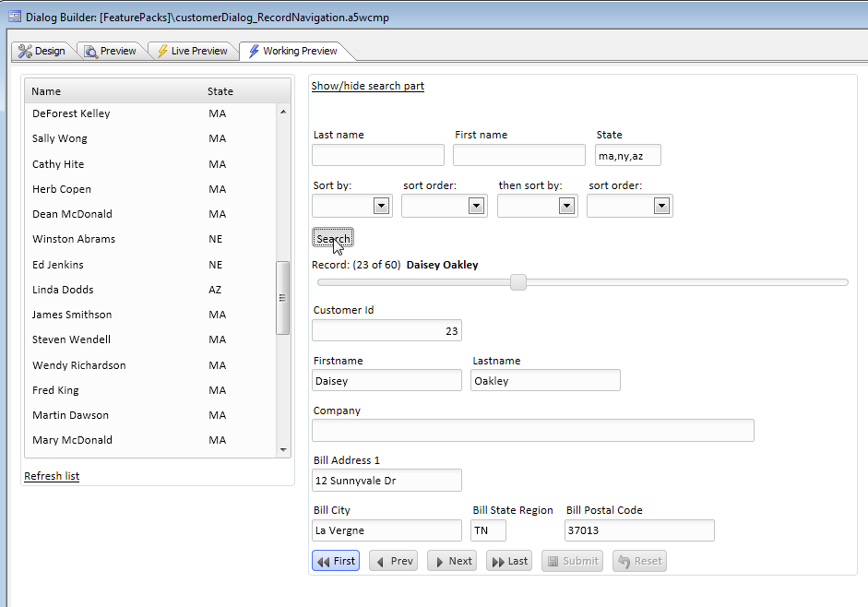Click the Lastname field showing Oakley
Screen dimensions: 868x607
coord(545,380)
